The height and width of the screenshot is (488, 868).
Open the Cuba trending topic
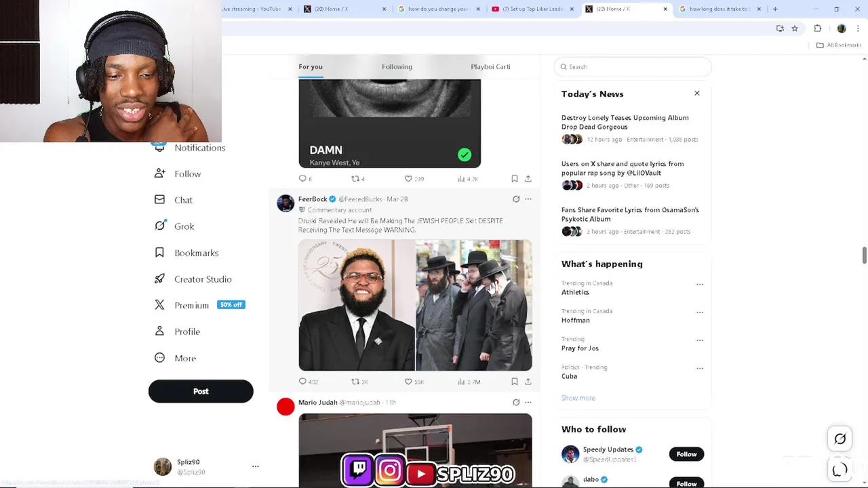[x=569, y=376]
